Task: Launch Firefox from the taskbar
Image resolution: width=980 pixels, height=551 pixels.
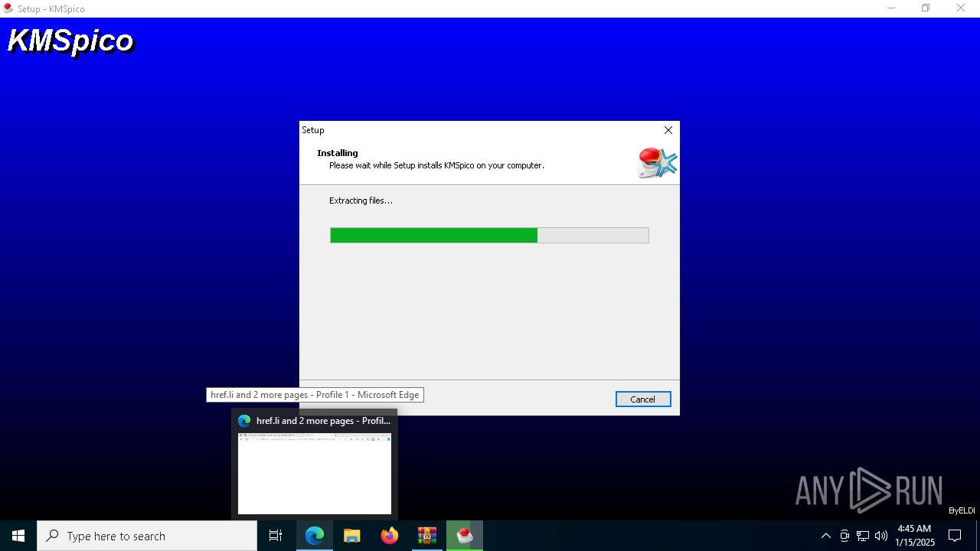Action: (x=390, y=536)
